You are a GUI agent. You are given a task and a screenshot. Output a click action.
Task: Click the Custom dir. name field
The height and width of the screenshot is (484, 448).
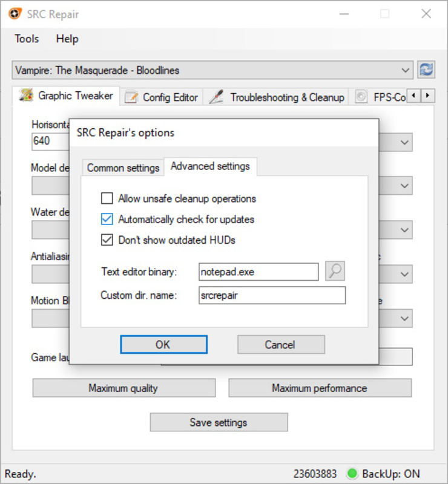click(272, 295)
